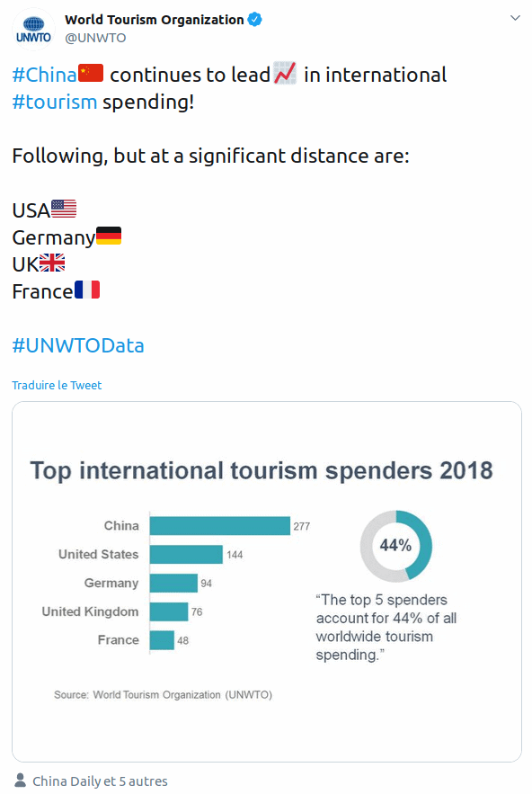Image resolution: width=532 pixels, height=794 pixels.
Task: Click the Germany flag emoji
Action: coord(109,236)
